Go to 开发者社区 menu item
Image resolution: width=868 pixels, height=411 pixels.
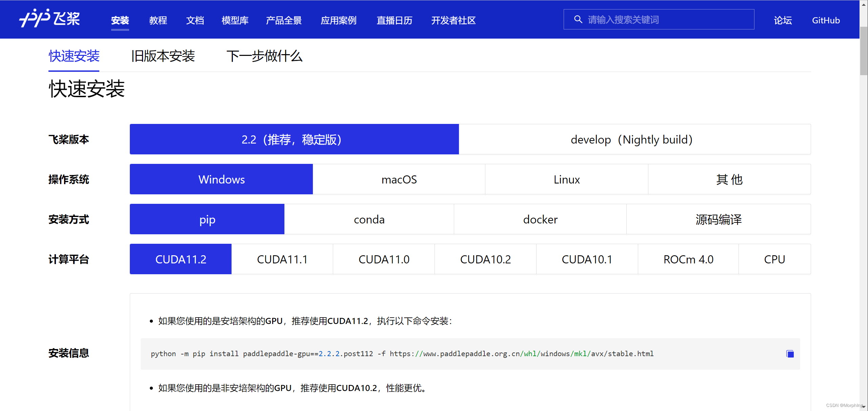pyautogui.click(x=453, y=20)
